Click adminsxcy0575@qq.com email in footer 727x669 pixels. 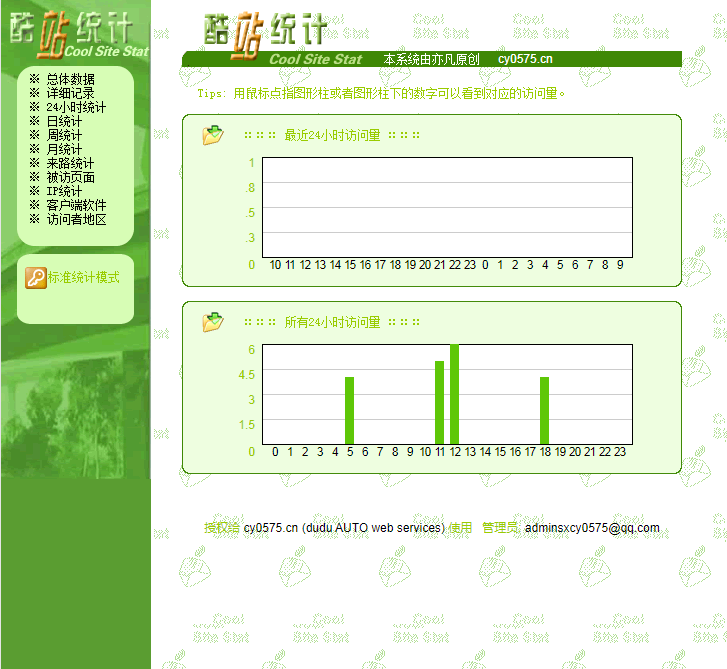[x=592, y=528]
